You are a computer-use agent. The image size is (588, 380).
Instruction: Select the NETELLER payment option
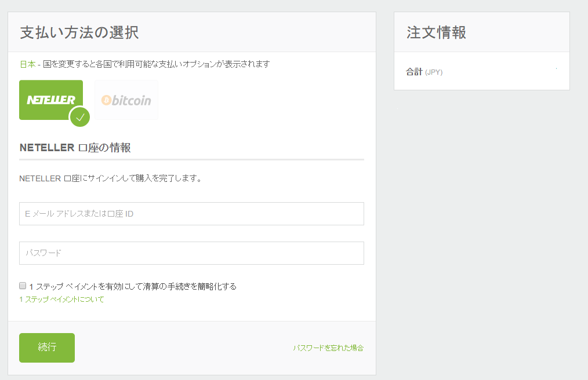[x=51, y=100]
